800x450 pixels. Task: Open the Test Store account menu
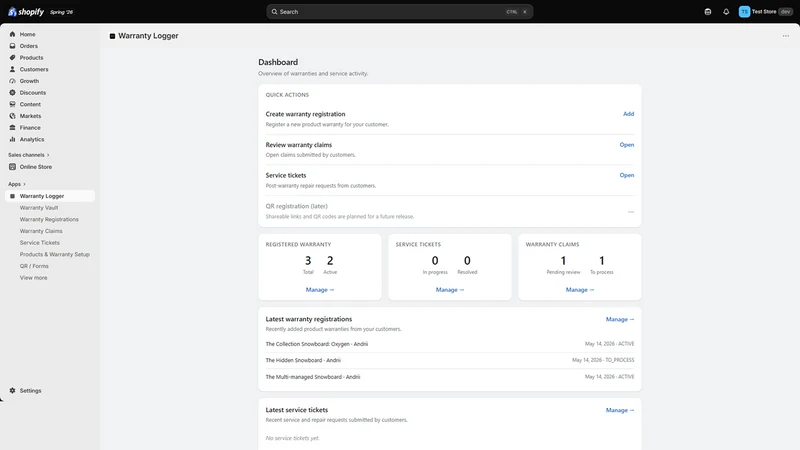coord(765,12)
